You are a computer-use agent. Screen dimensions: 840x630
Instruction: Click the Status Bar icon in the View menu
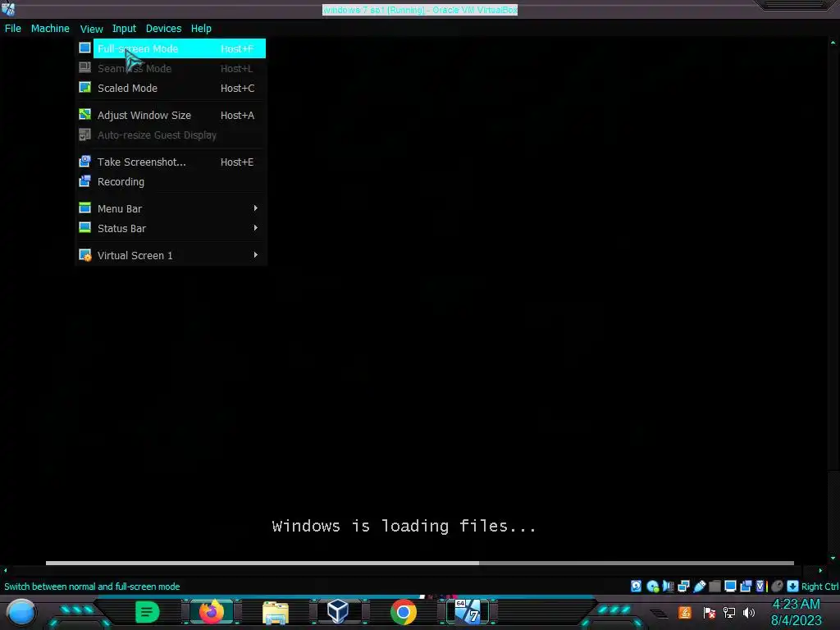point(84,228)
